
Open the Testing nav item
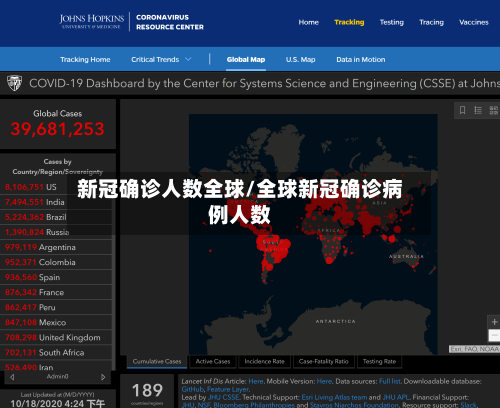(x=392, y=22)
